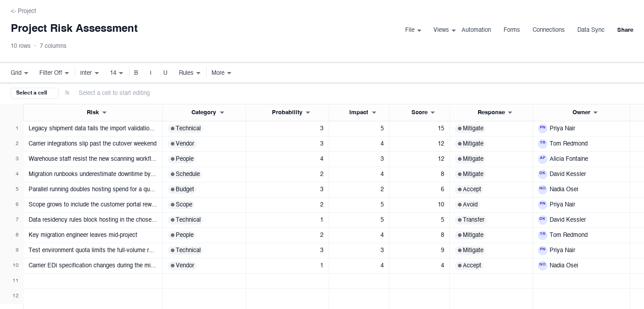
Task: Select the Warehouse staff resist risk cell
Action: (93, 159)
